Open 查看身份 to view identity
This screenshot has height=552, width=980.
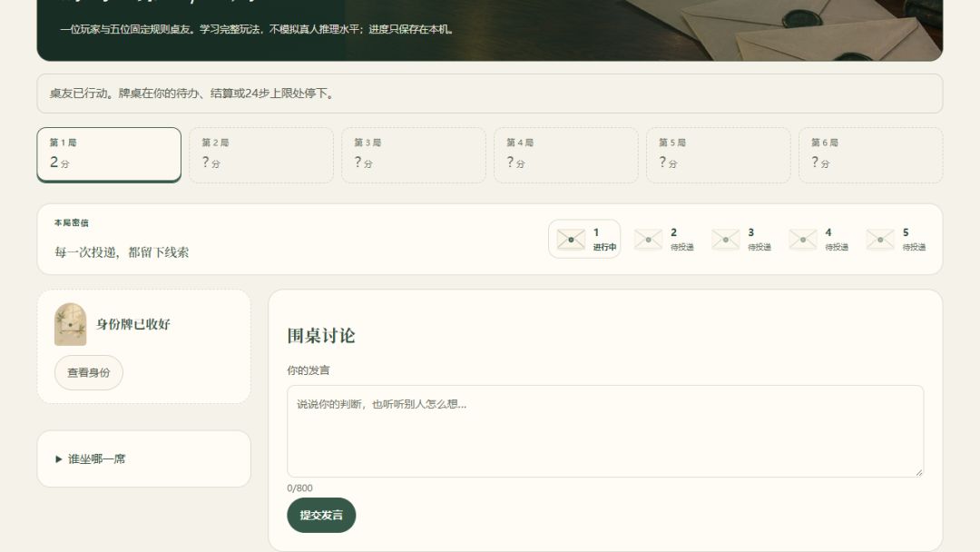tap(89, 372)
